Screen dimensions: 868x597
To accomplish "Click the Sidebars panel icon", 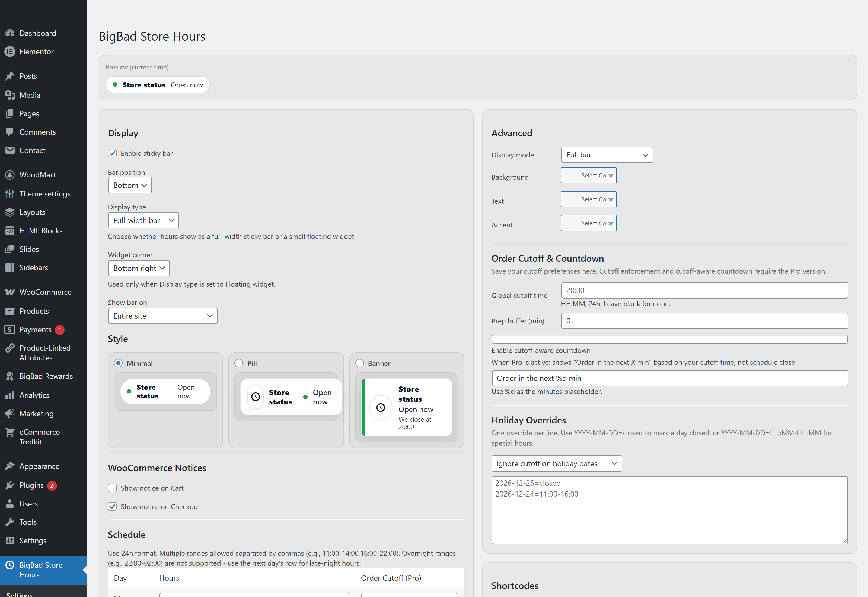I will point(10,268).
